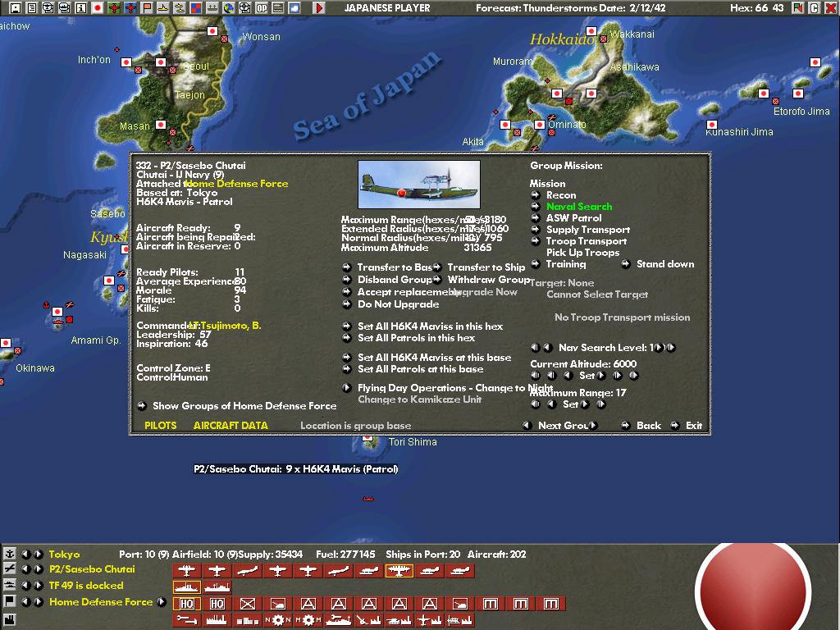
Task: Click the factory icon at bottom-left corner
Action: (9, 620)
